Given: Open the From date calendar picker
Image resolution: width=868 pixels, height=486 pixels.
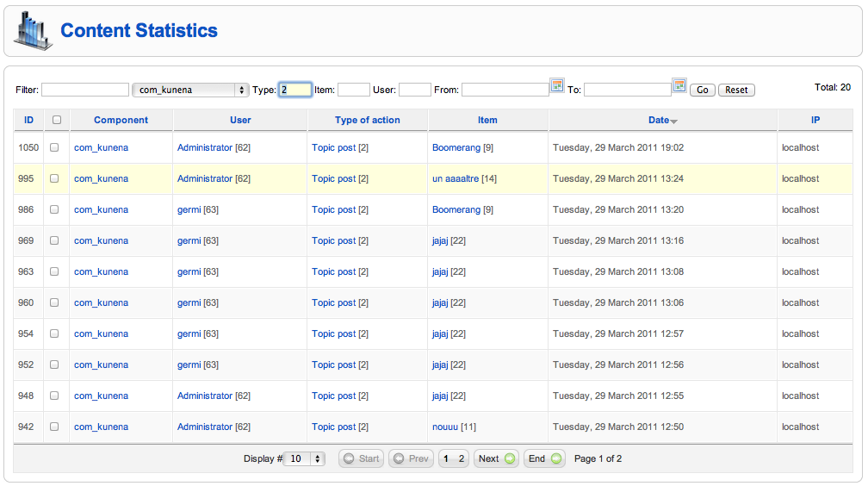Looking at the screenshot, I should point(557,85).
